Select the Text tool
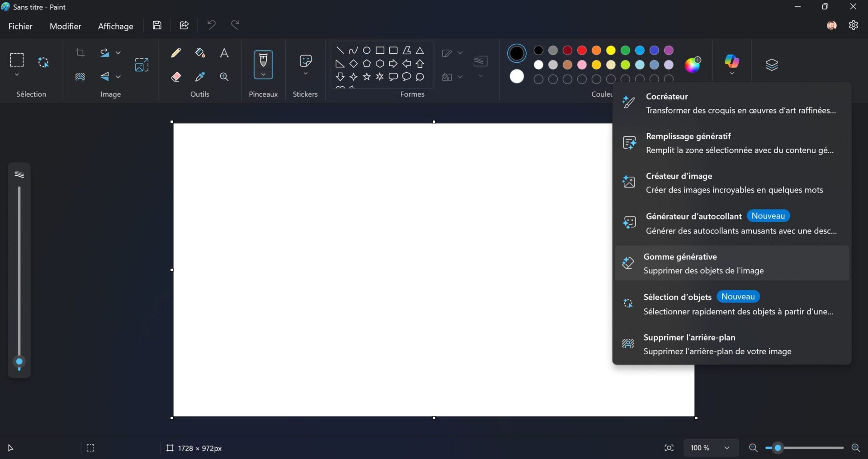Image resolution: width=868 pixels, height=459 pixels. pyautogui.click(x=224, y=53)
